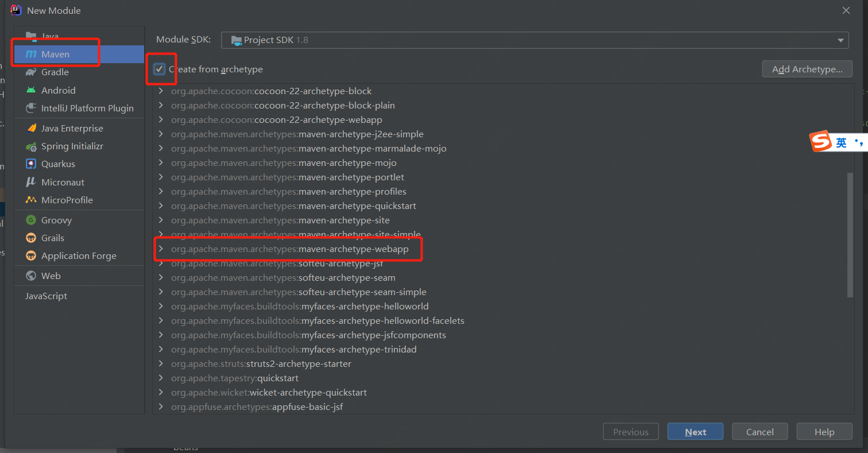Click the Previous button
868x453 pixels.
[630, 432]
